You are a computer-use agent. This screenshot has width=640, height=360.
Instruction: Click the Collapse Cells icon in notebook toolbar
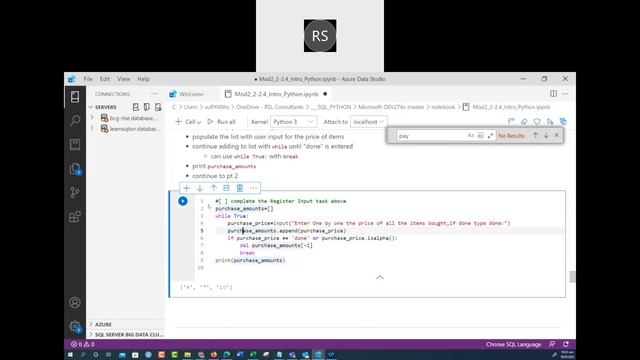click(x=511, y=122)
